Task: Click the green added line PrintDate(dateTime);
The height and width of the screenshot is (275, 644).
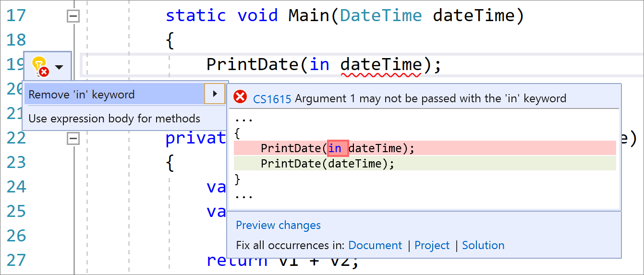Action: point(425,164)
